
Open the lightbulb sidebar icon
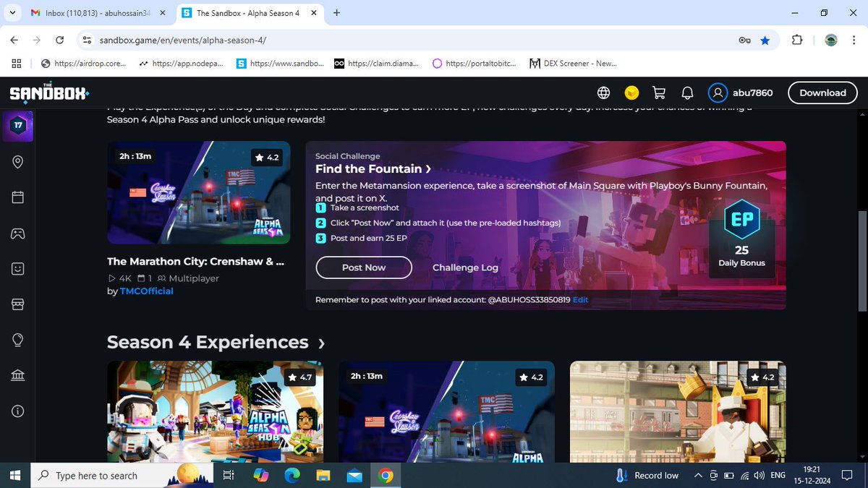pyautogui.click(x=18, y=340)
